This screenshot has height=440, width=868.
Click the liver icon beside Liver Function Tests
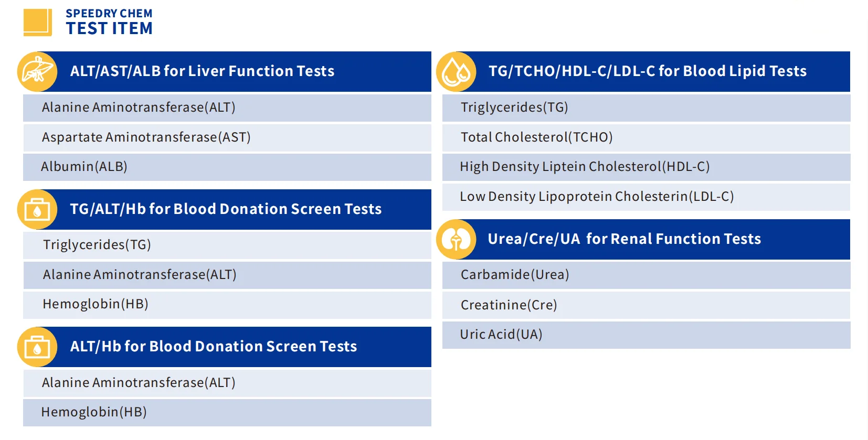tap(37, 71)
